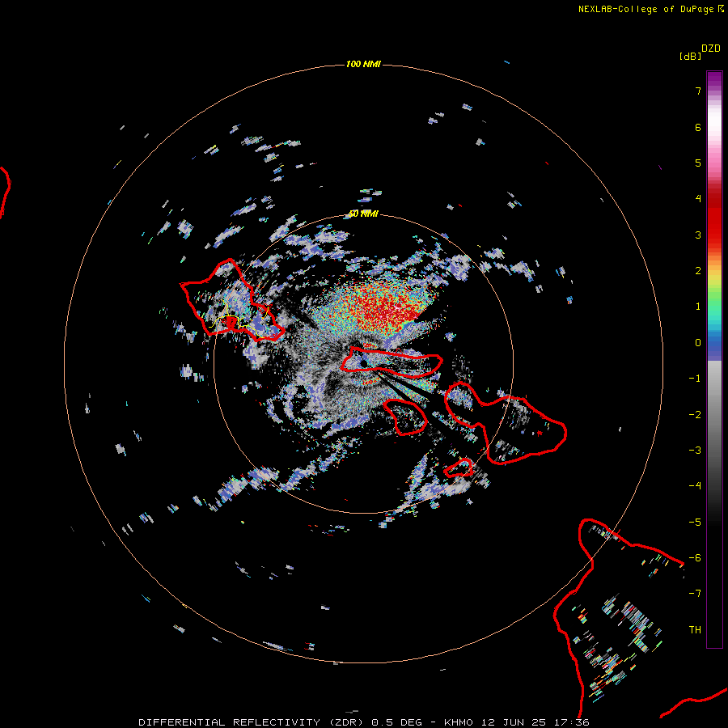Click the 100 NMI range ring label
Screen dimensions: 728x728
pyautogui.click(x=363, y=64)
